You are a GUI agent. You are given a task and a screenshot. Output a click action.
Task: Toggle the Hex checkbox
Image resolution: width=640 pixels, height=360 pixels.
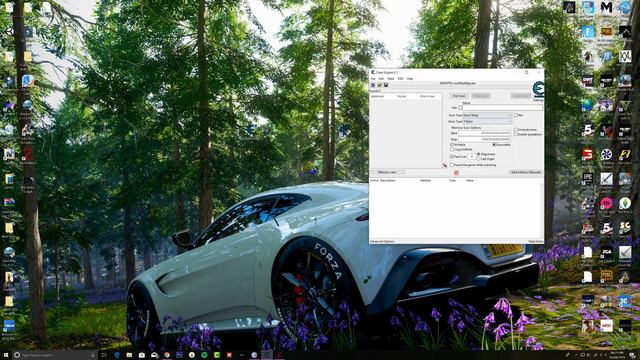[x=460, y=108]
